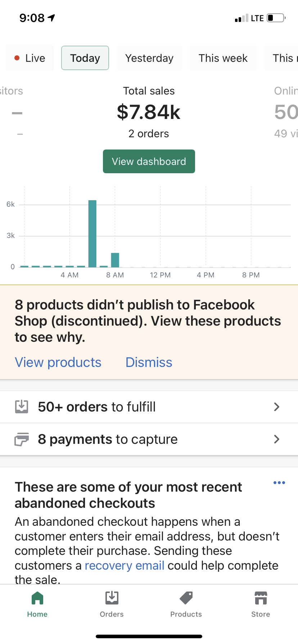Open the Store tab icon

pos(261,598)
